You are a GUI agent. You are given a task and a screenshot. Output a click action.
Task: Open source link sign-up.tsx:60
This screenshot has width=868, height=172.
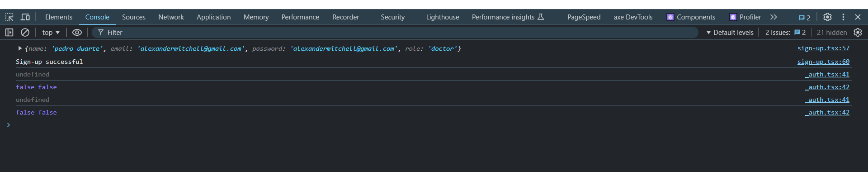(x=823, y=62)
